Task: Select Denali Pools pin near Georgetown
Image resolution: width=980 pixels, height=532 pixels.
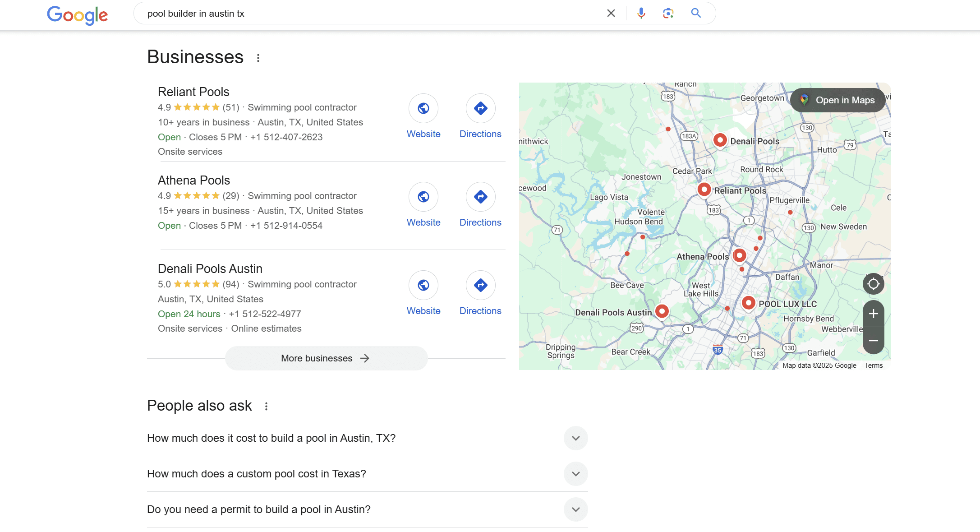Action: [x=720, y=140]
